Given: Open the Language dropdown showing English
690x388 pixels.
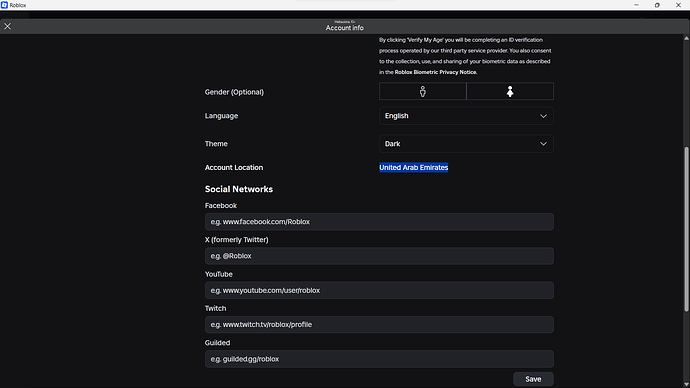Looking at the screenshot, I should pos(466,116).
